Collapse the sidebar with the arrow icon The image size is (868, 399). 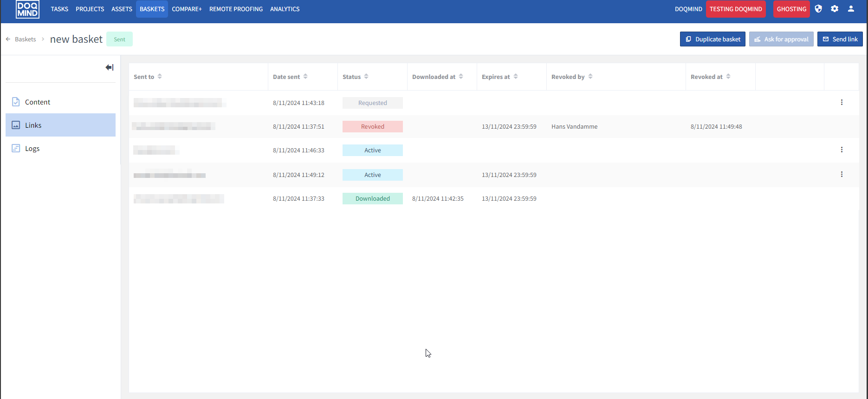tap(110, 67)
